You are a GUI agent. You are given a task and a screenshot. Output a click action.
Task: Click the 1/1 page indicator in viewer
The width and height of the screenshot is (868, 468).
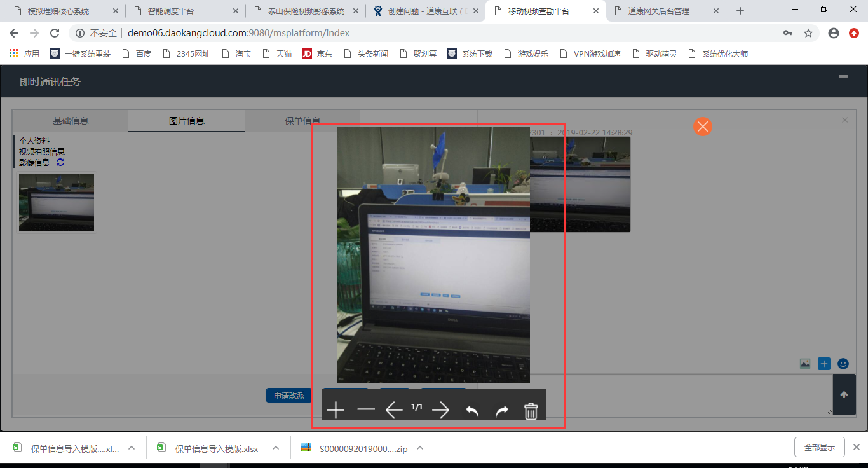[x=417, y=407]
